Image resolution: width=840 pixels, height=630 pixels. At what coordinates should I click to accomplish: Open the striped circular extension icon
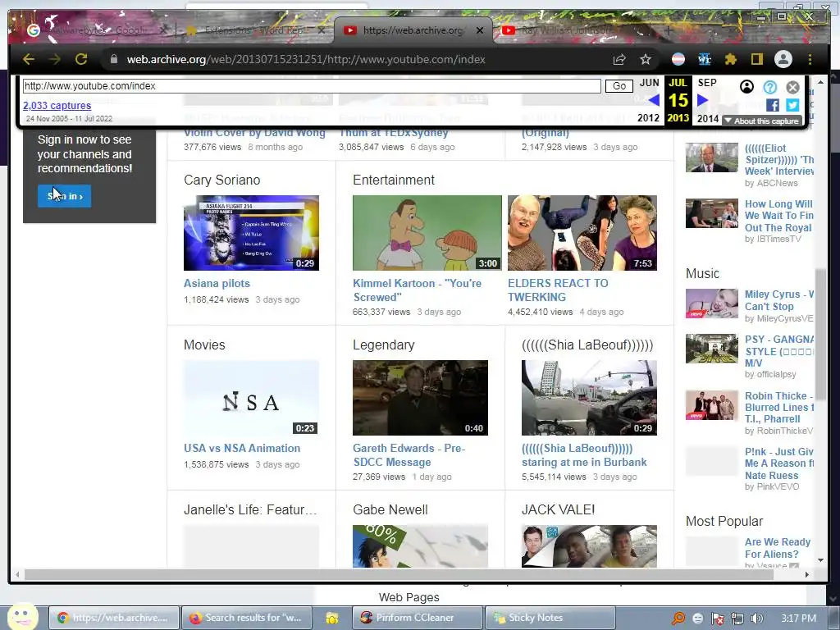click(x=678, y=59)
